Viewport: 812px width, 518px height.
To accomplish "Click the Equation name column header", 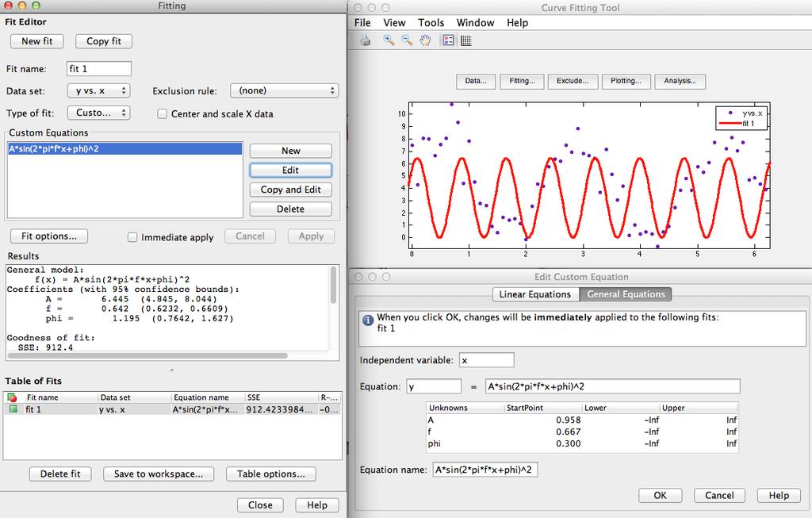I will [x=208, y=398].
